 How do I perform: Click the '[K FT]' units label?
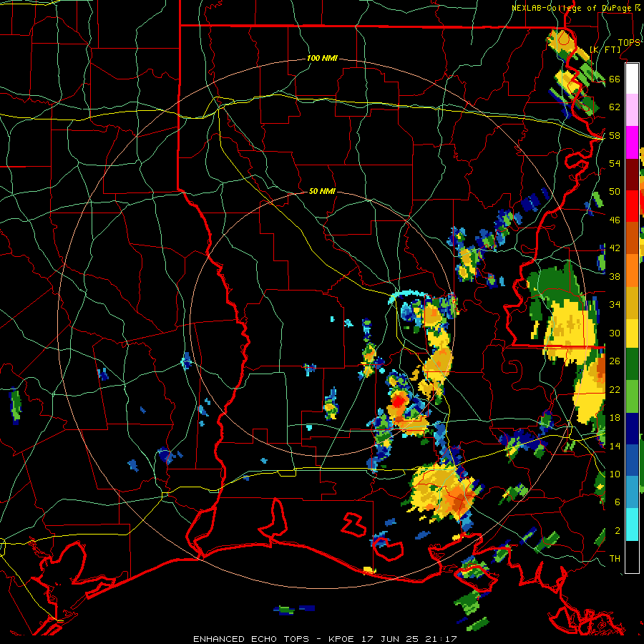point(605,49)
